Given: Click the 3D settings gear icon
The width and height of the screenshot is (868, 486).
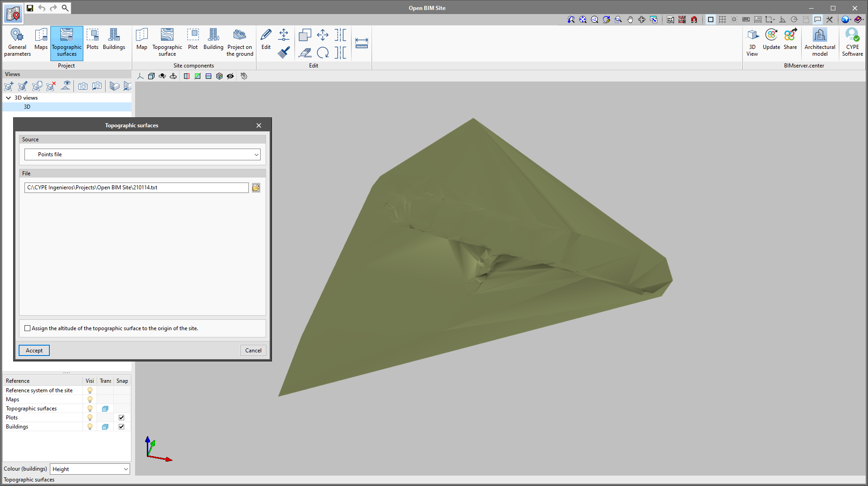Looking at the screenshot, I should point(244,76).
